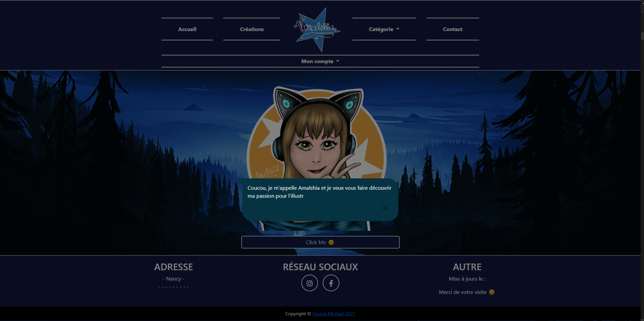This screenshot has width=644, height=321.
Task: Click the RÉSEAU SOCIAUX heading
Action: tap(320, 267)
